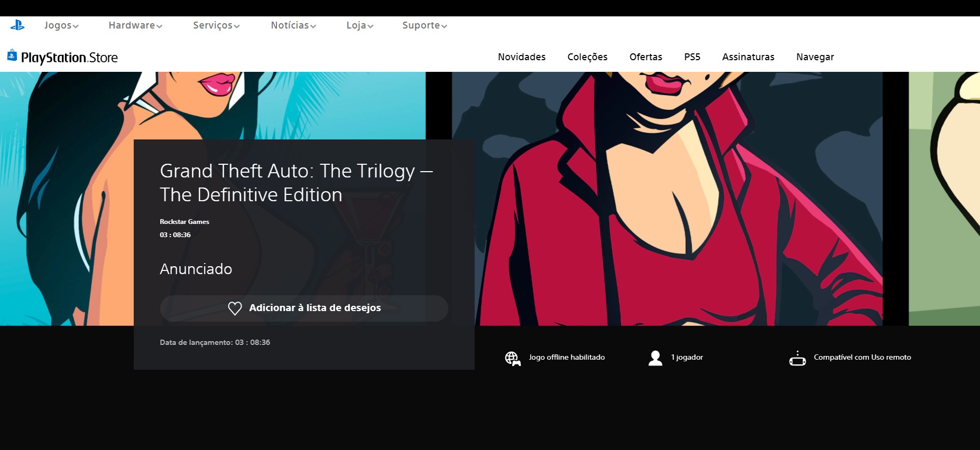The height and width of the screenshot is (450, 980).
Task: Open the Notícias dropdown menu
Action: 293,25
